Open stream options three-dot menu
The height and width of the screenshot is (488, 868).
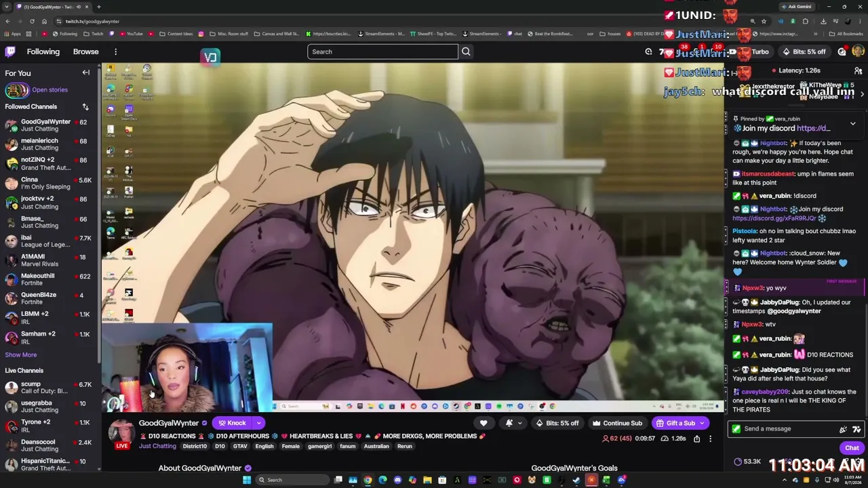click(x=710, y=439)
